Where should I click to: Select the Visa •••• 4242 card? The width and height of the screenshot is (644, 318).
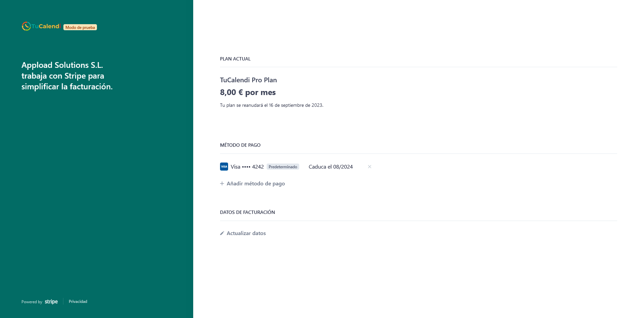[247, 167]
